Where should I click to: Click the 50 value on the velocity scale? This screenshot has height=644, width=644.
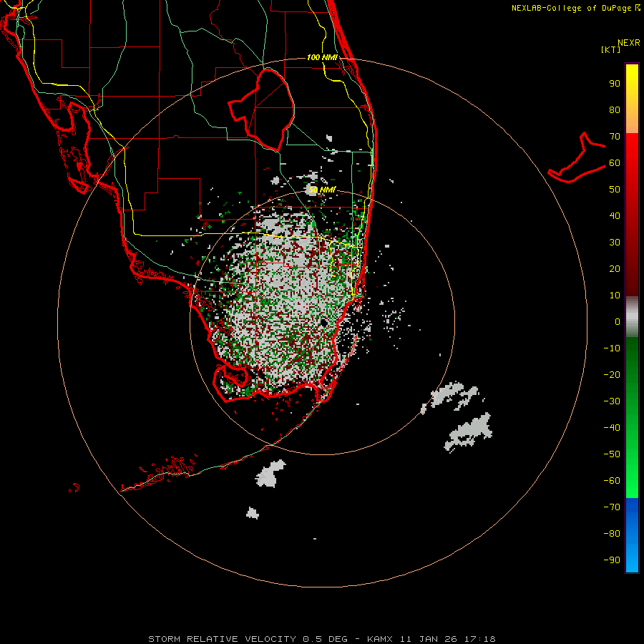(615, 190)
